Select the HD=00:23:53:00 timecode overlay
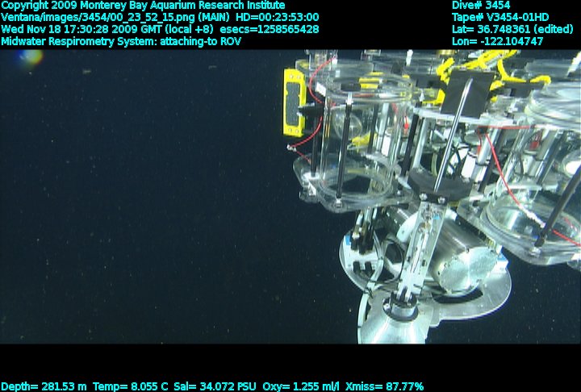This screenshot has width=581, height=392. [x=277, y=17]
